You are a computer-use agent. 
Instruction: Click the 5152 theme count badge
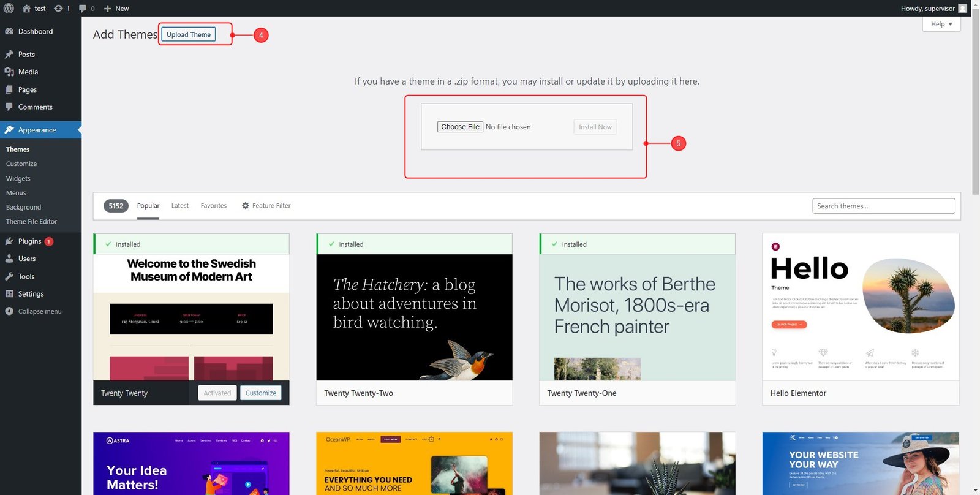[x=116, y=206]
